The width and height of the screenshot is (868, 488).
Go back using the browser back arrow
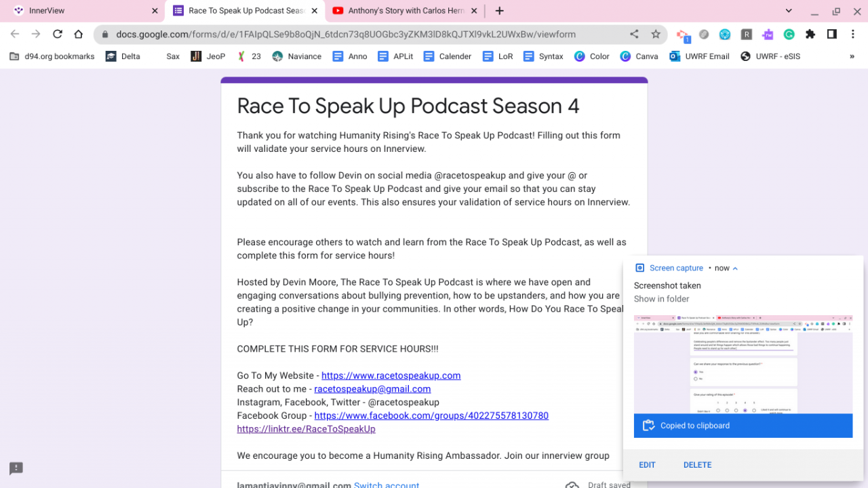coord(15,34)
